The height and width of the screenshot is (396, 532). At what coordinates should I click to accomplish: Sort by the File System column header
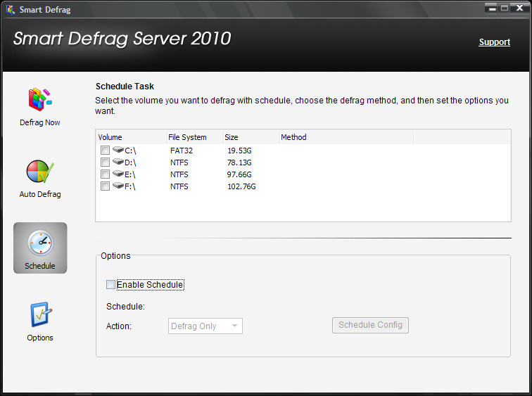click(195, 137)
